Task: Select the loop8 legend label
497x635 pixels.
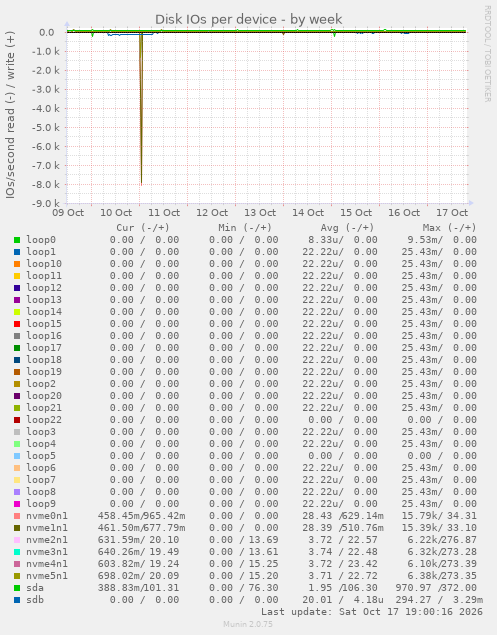Action: click(41, 492)
